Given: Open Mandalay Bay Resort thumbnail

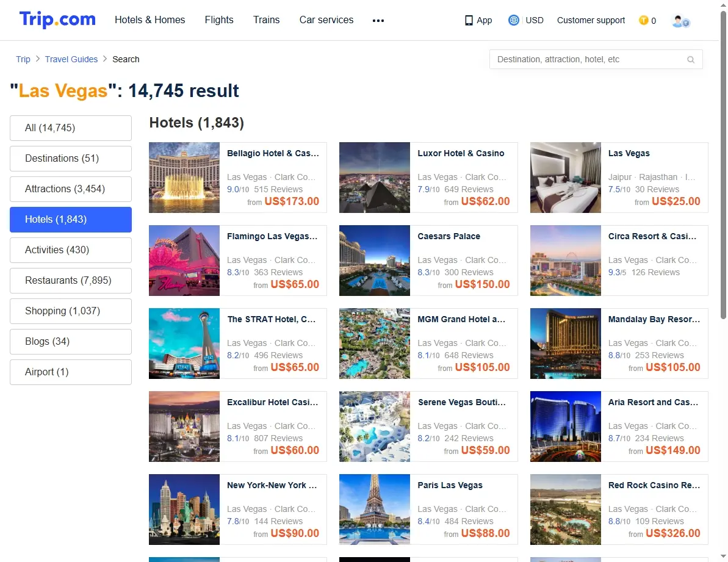Looking at the screenshot, I should (566, 344).
